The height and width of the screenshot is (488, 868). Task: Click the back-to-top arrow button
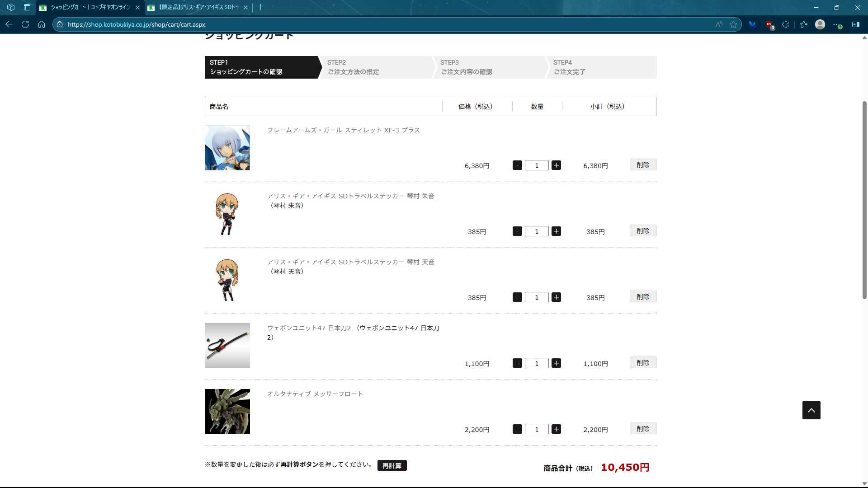click(x=811, y=410)
